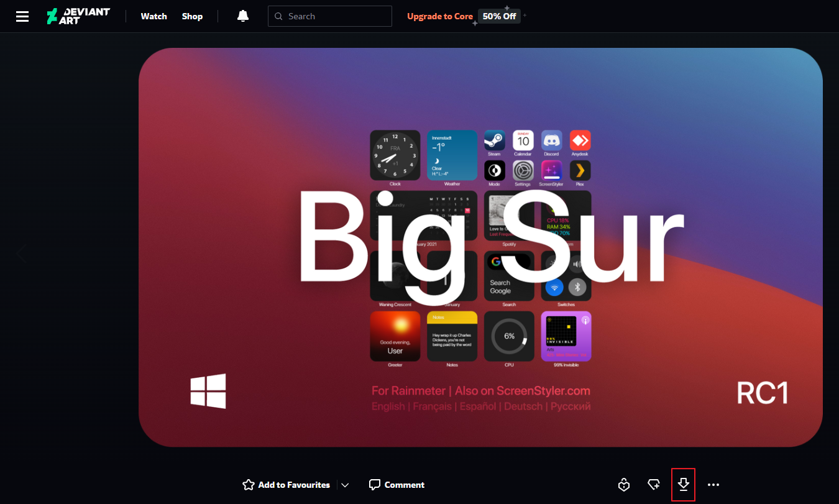Click the add-to-collection plus icon
Image resolution: width=839 pixels, height=504 pixels.
click(x=653, y=484)
